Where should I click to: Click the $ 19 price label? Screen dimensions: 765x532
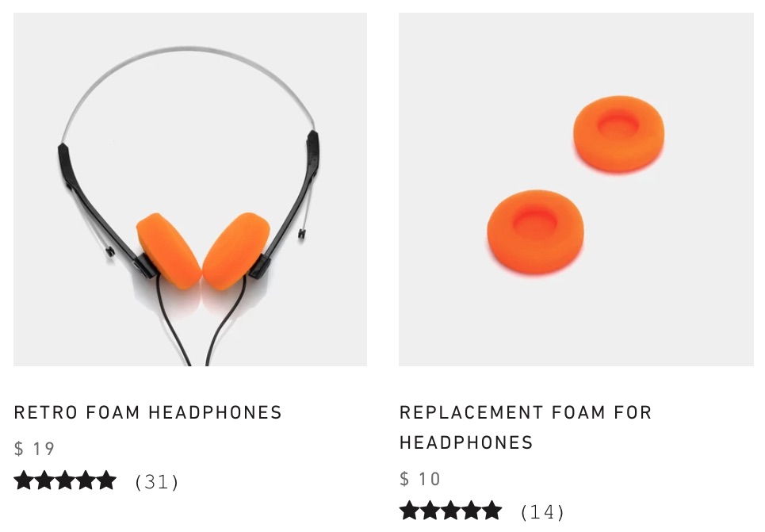pyautogui.click(x=34, y=449)
